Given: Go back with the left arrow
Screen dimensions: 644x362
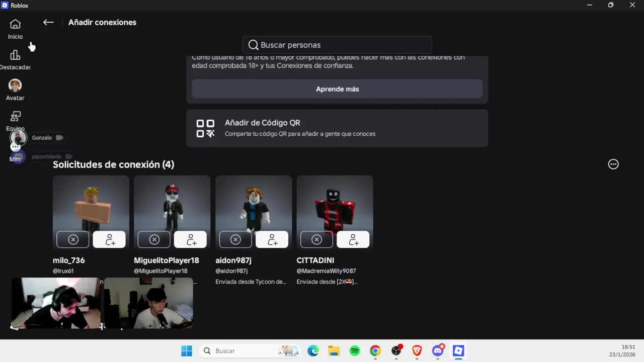Looking at the screenshot, I should (48, 22).
